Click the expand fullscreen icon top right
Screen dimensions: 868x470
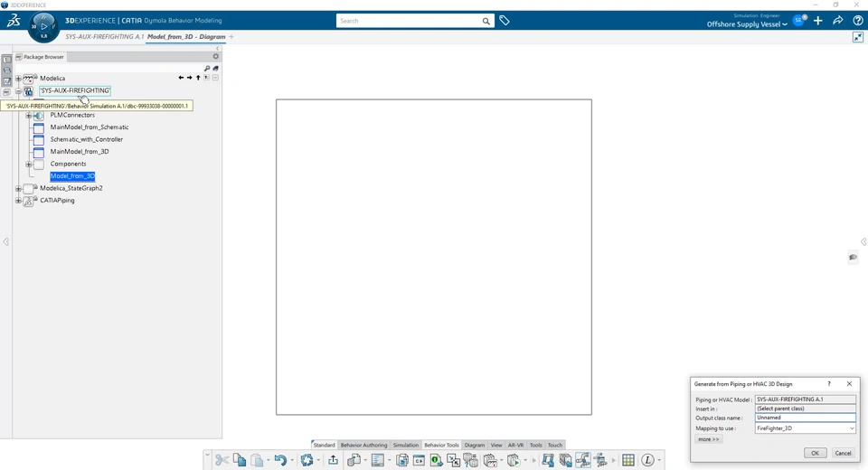coord(858,37)
